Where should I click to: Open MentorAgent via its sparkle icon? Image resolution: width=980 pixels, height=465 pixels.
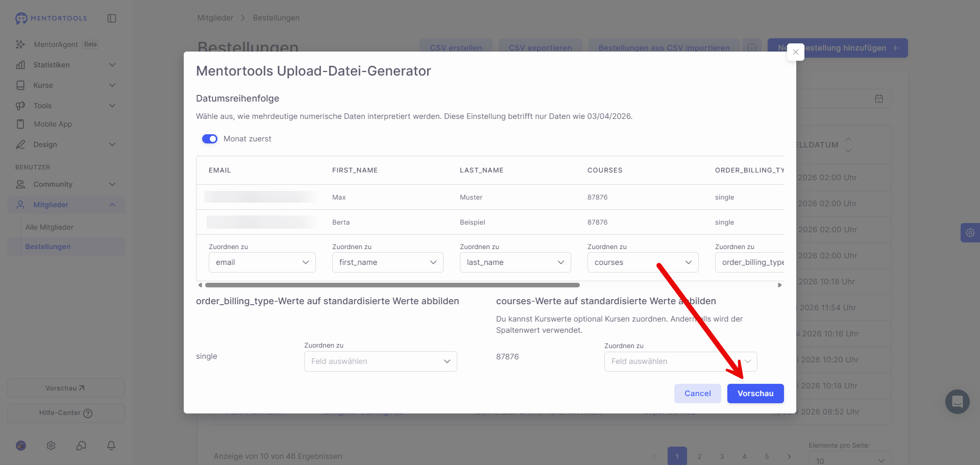coord(20,44)
